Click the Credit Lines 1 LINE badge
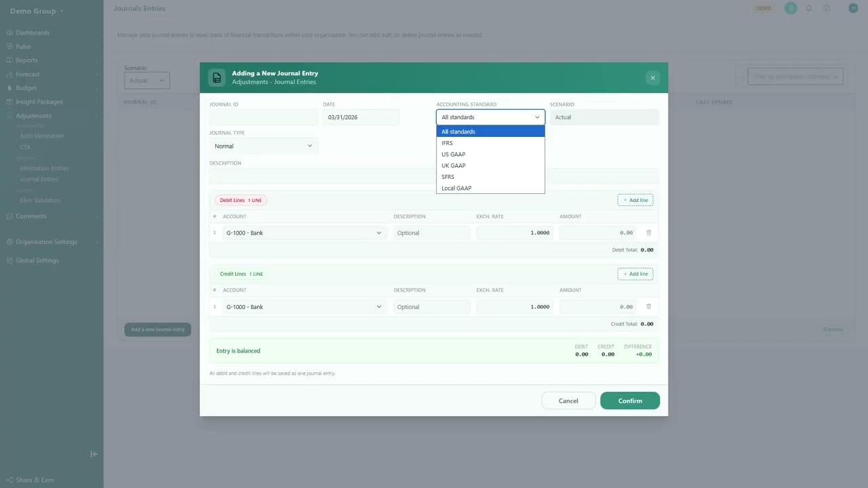Viewport: 868px width, 488px height. (x=241, y=274)
